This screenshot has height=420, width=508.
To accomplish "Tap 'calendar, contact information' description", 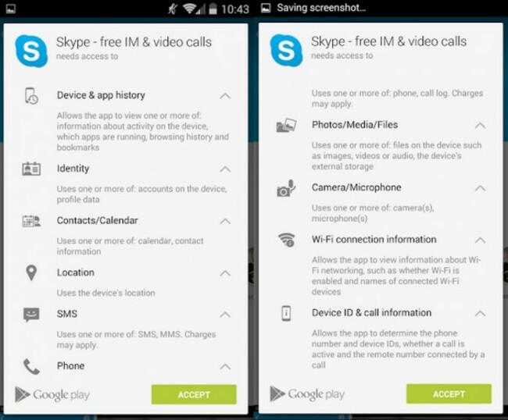I will (x=131, y=246).
